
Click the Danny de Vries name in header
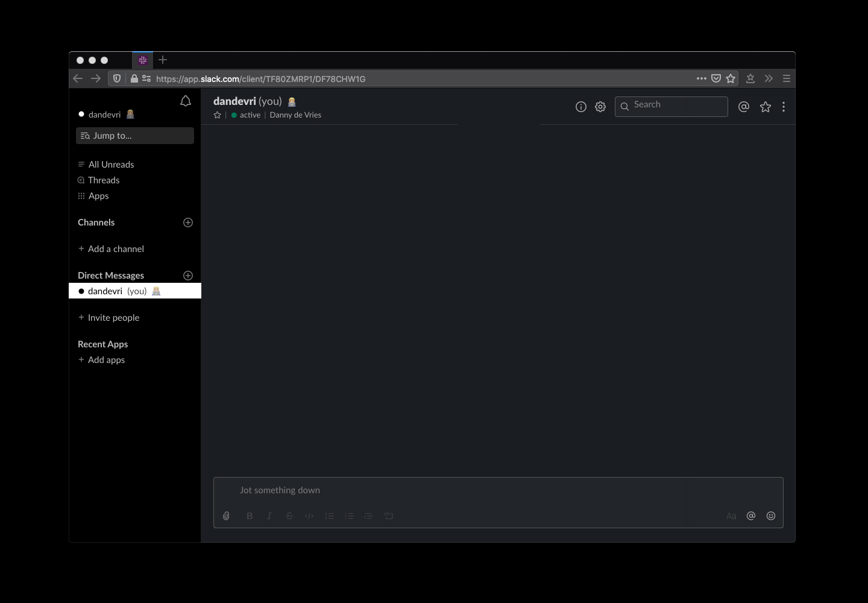pyautogui.click(x=295, y=115)
